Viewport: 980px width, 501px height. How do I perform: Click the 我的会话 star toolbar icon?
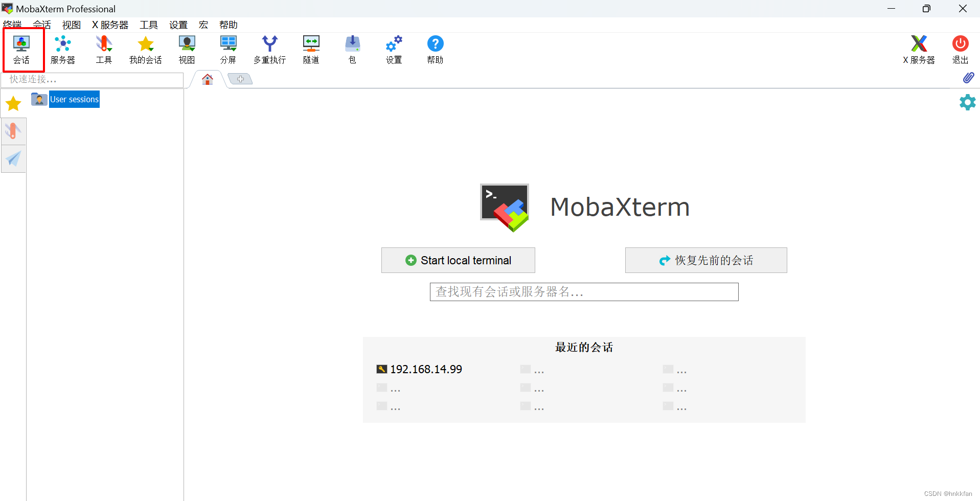tap(146, 50)
